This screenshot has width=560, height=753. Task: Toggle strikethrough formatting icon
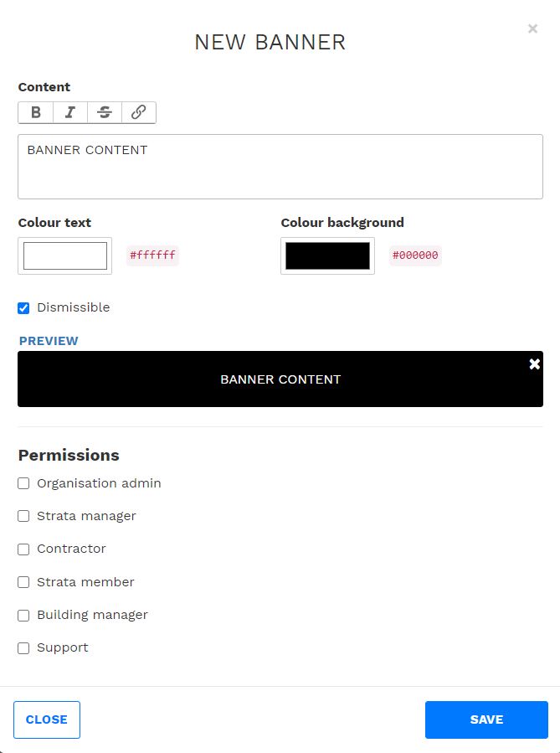pos(105,112)
